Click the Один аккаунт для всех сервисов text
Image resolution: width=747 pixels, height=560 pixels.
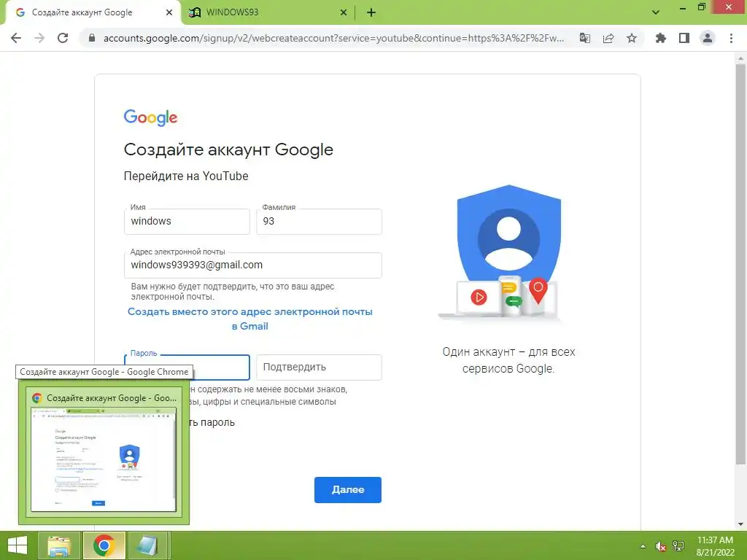click(508, 360)
